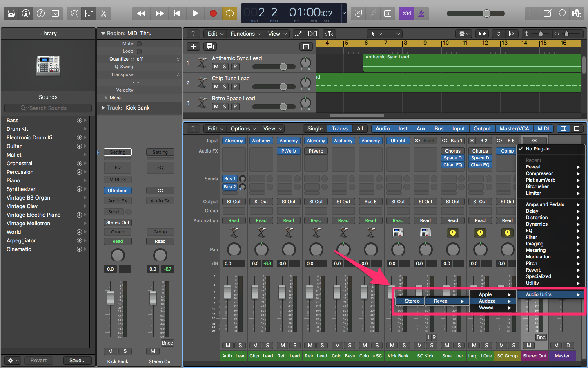This screenshot has height=368, width=588.
Task: Click the Revert button in Library
Action: pyautogui.click(x=39, y=360)
